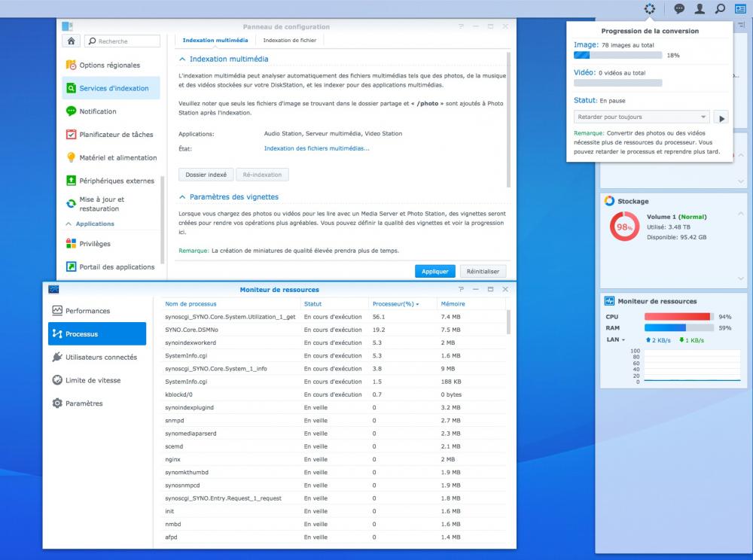Viewport: 753px width, 560px height.
Task: Click the Dossier indexé button
Action: tap(206, 175)
